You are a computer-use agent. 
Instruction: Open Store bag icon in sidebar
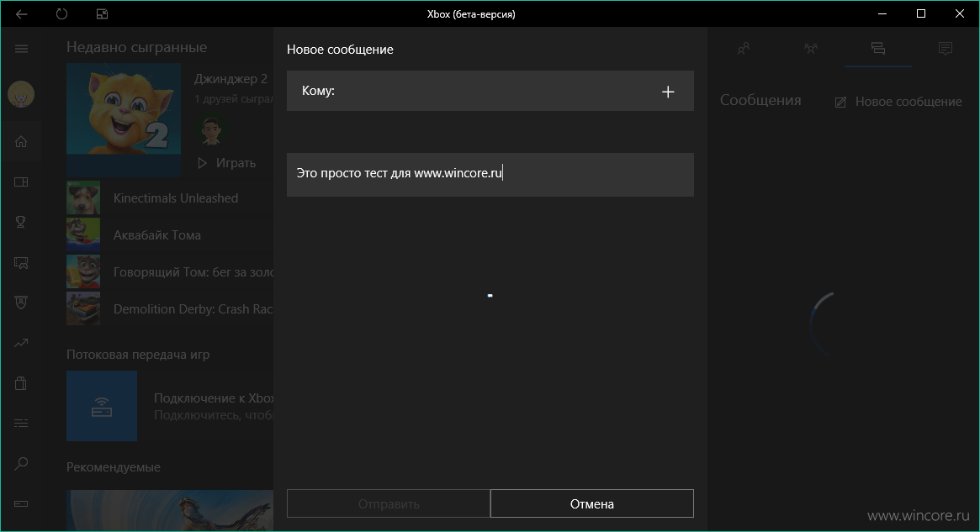click(x=21, y=382)
